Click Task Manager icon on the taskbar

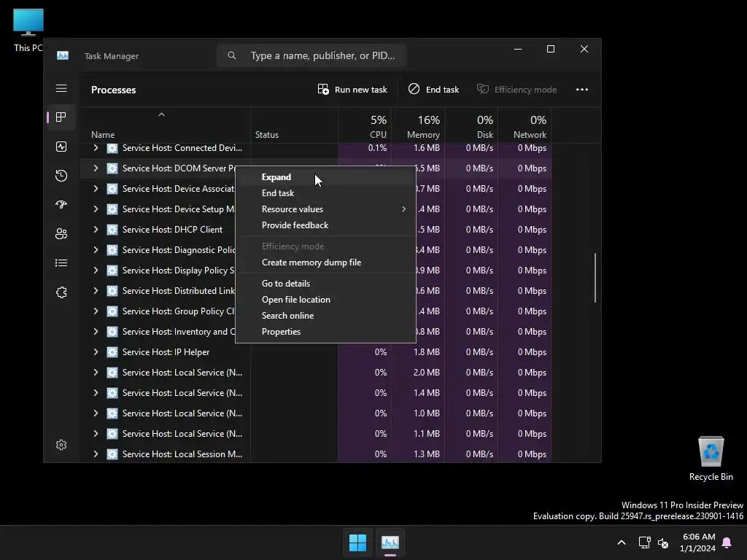(x=390, y=542)
